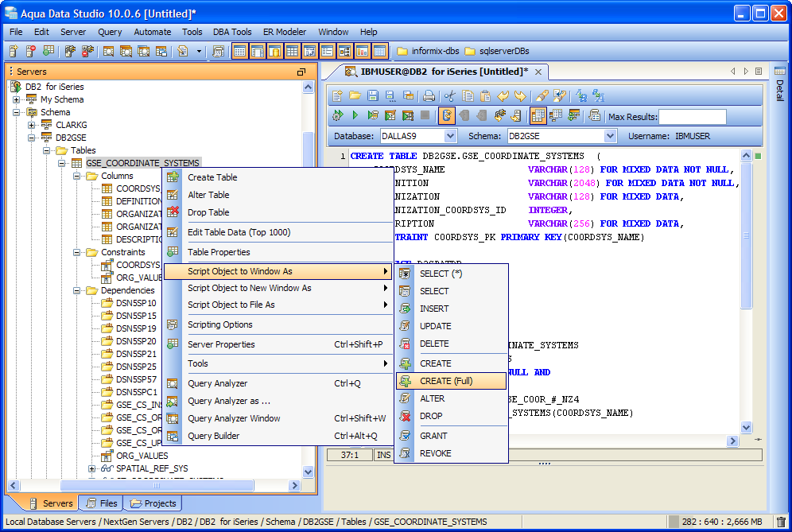
Task: Click the Delete Server icon with red minus
Action: tap(31, 51)
